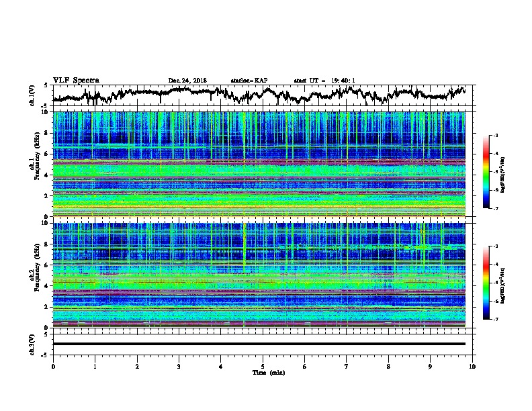This screenshot has width=532, height=411.
Task: Click the "VLF Spectra" plot title
Action: tap(76, 80)
